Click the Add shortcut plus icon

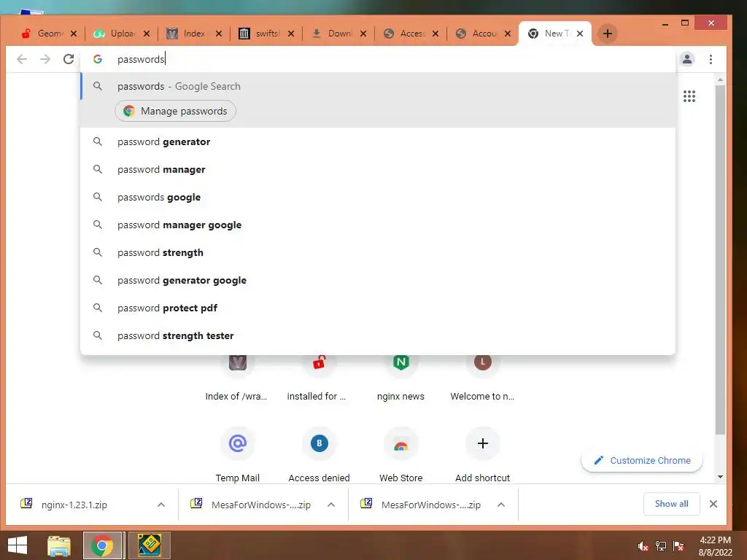[x=483, y=443]
